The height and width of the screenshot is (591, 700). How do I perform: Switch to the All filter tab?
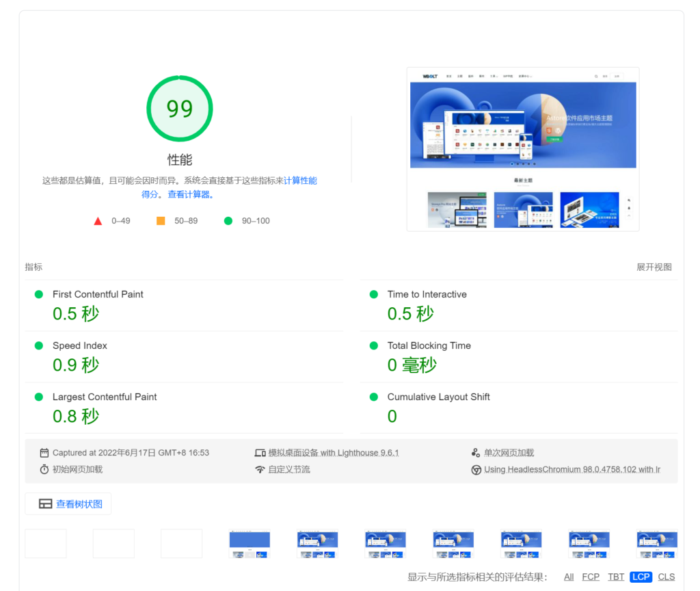click(x=569, y=577)
